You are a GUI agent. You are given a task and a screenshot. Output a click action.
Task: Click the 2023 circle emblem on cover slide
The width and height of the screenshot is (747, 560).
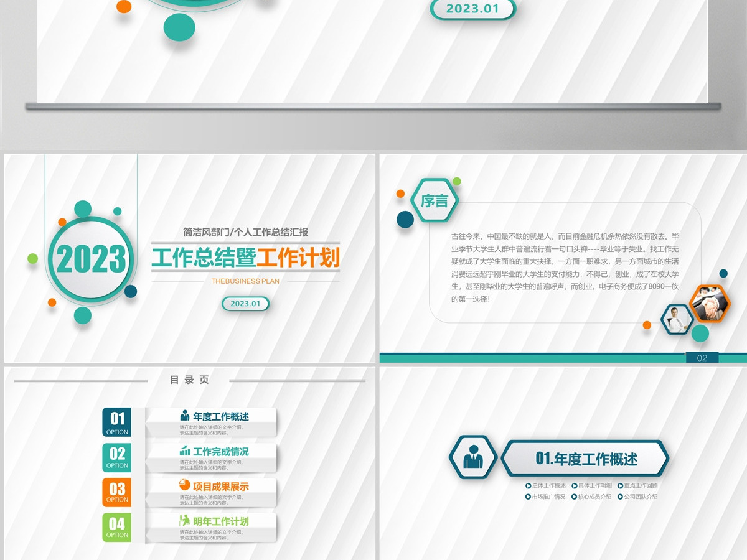(x=91, y=259)
